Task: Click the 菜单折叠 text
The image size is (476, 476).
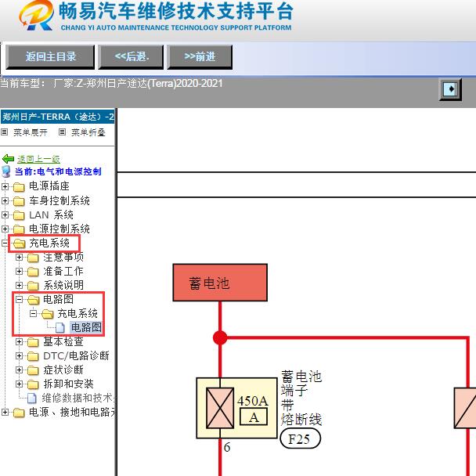Action: click(x=88, y=132)
